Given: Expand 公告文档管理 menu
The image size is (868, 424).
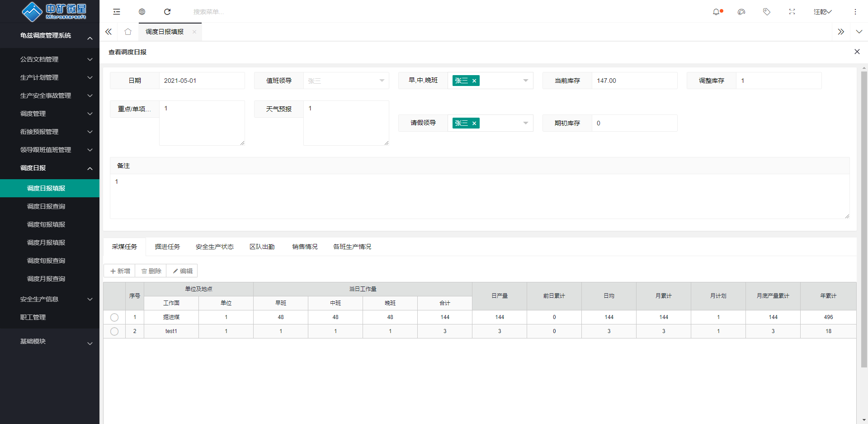Looking at the screenshot, I should click(50, 59).
